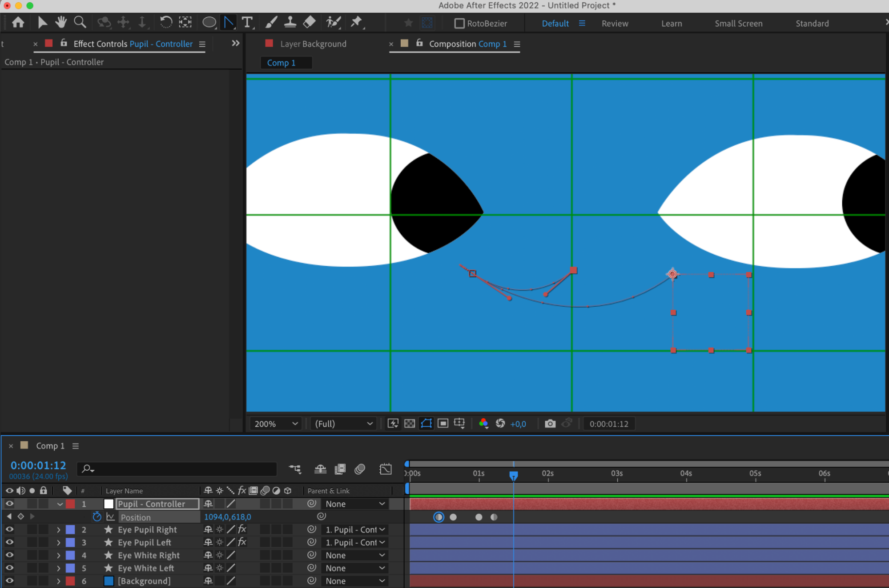Click the timeline current time indicator
This screenshot has height=588, width=889.
click(x=513, y=476)
